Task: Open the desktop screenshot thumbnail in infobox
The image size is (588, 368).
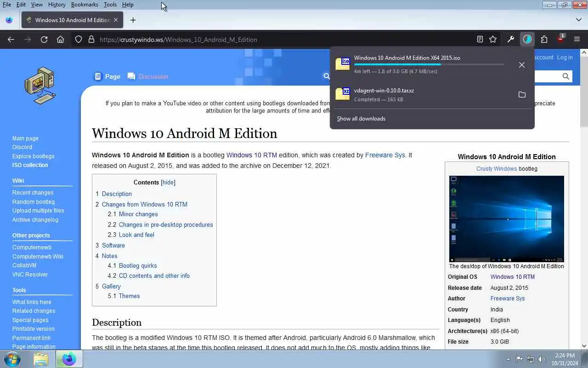Action: [x=507, y=219]
